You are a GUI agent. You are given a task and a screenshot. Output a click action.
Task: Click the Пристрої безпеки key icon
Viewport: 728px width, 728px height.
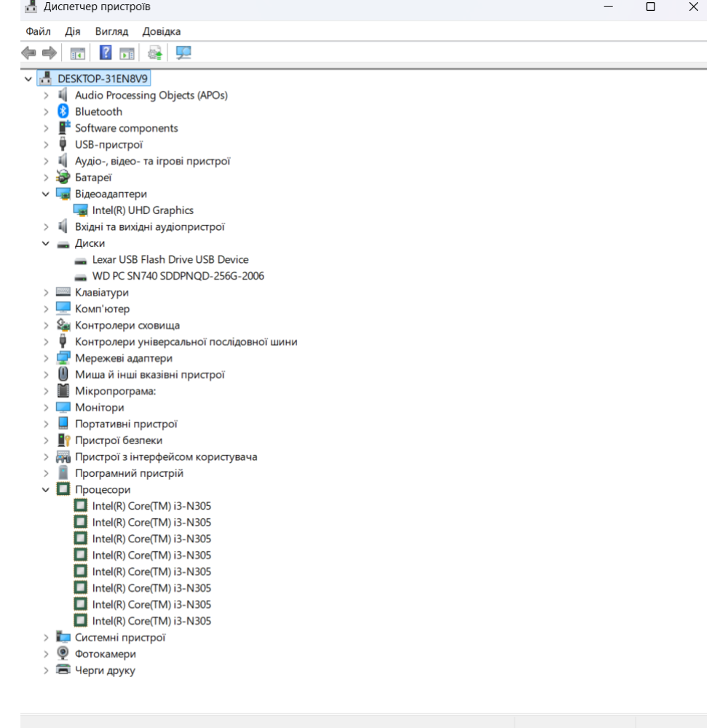tap(63, 440)
